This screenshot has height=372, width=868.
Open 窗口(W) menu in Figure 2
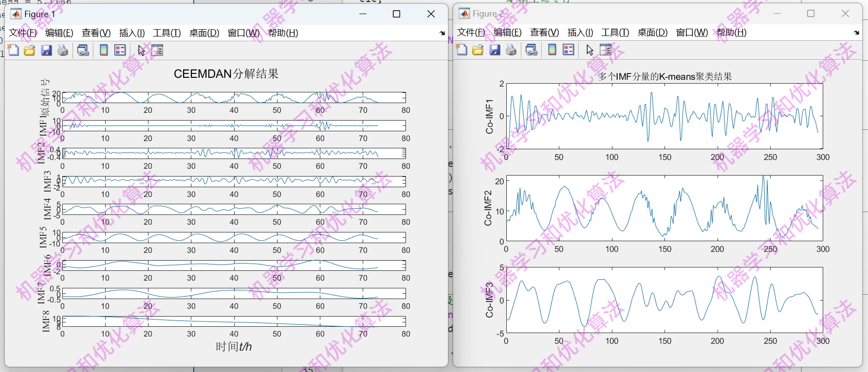point(692,33)
